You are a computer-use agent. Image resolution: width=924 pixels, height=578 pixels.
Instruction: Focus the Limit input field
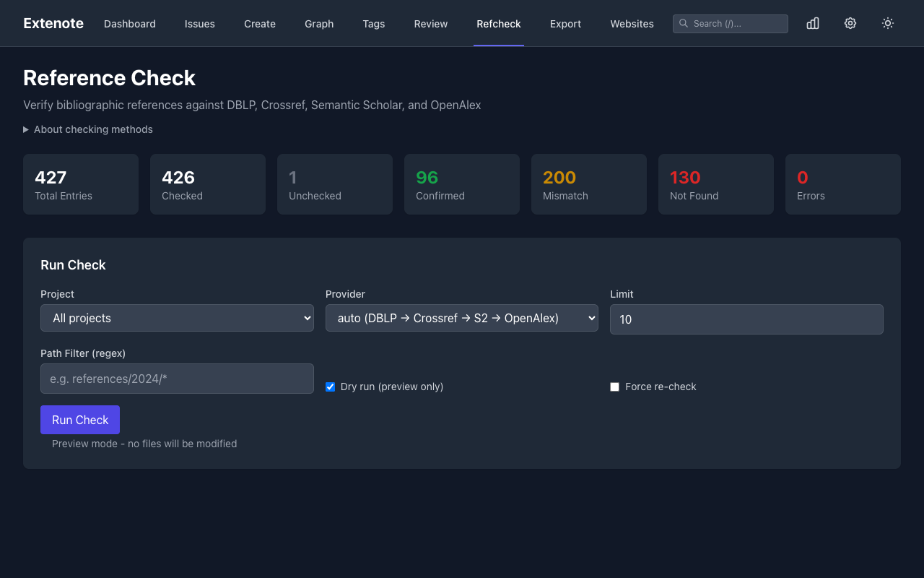(746, 319)
